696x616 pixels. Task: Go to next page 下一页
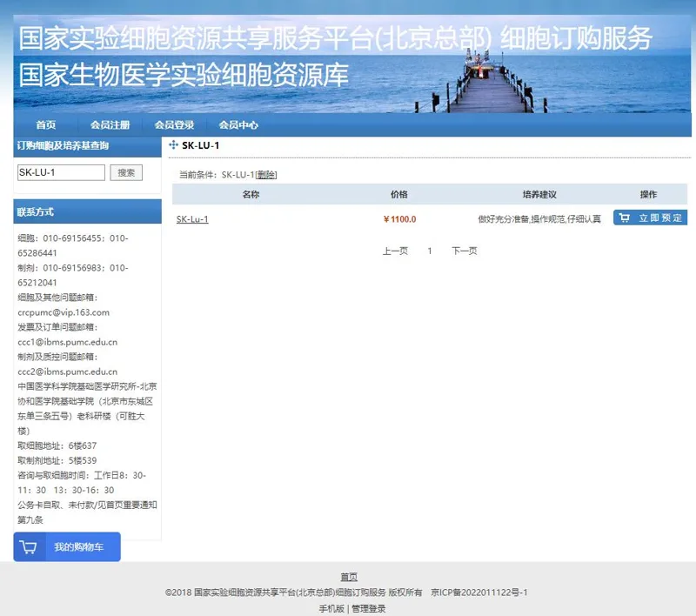[465, 251]
